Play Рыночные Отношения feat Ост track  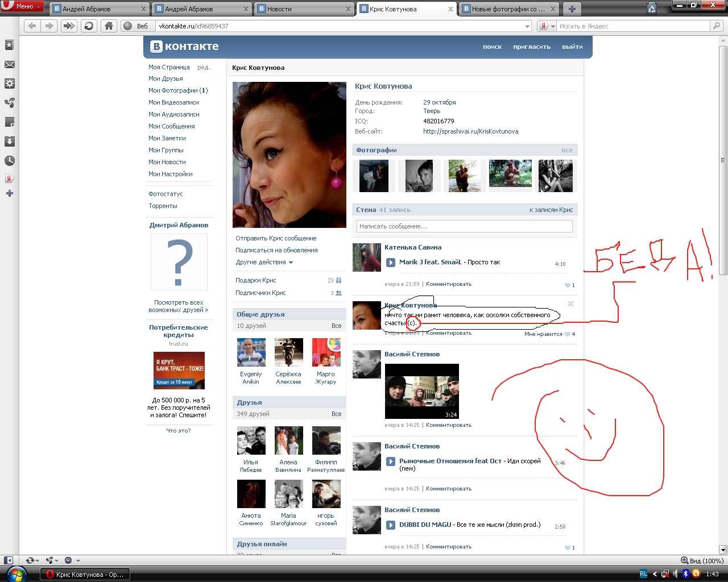[x=391, y=461]
